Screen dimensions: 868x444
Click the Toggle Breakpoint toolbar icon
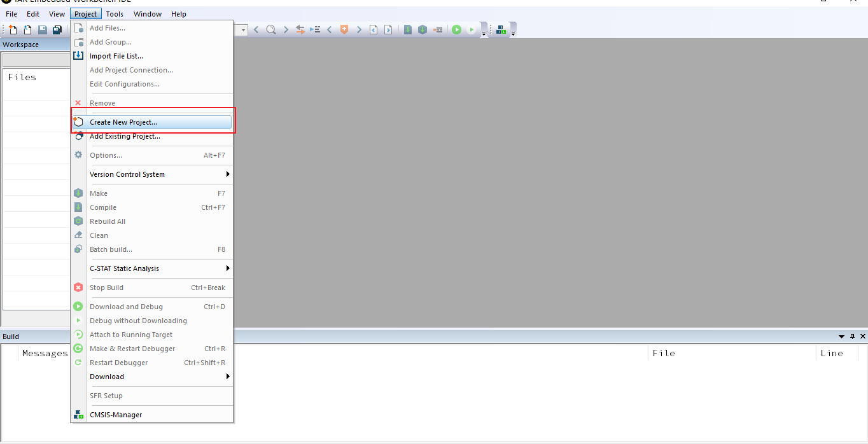pyautogui.click(x=438, y=30)
